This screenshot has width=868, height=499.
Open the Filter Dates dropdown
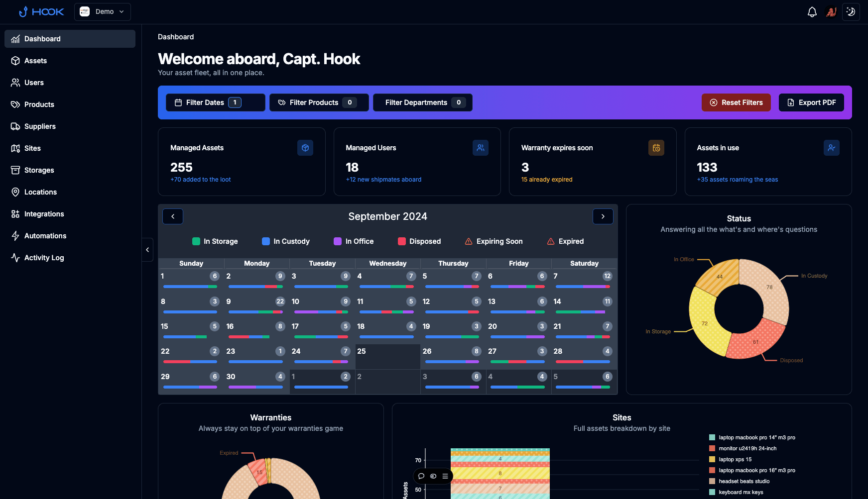coord(215,102)
